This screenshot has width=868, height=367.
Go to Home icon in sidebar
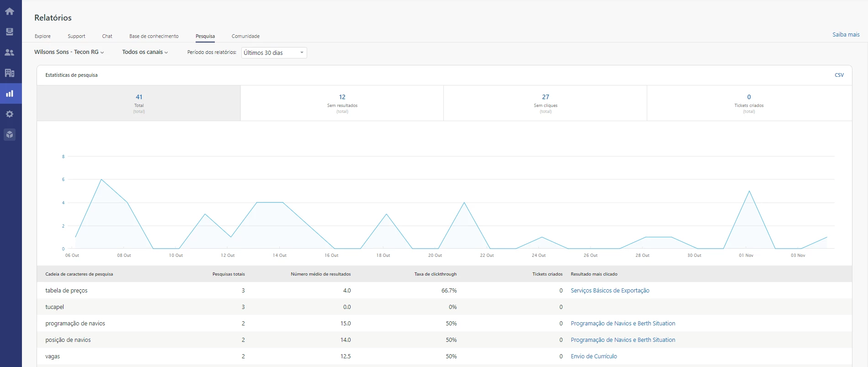(x=10, y=11)
